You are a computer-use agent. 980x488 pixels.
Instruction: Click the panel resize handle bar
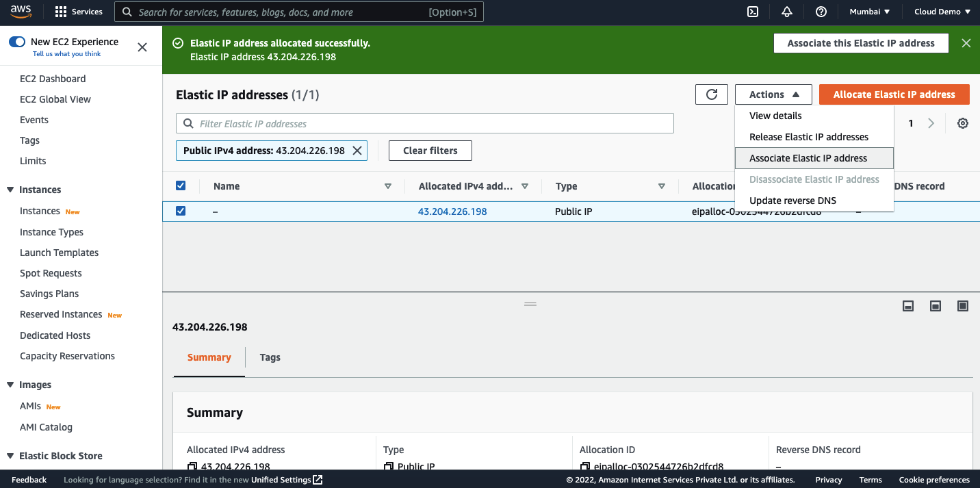tap(530, 304)
